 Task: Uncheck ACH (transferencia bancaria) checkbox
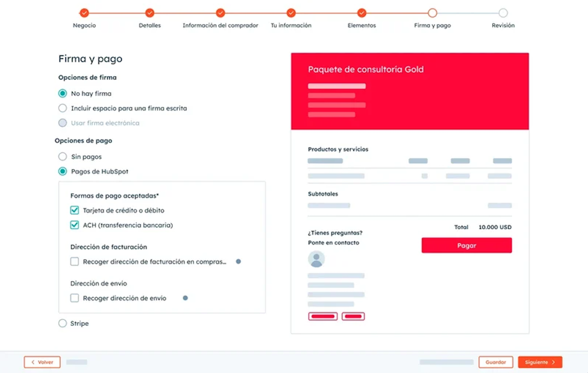pyautogui.click(x=74, y=225)
